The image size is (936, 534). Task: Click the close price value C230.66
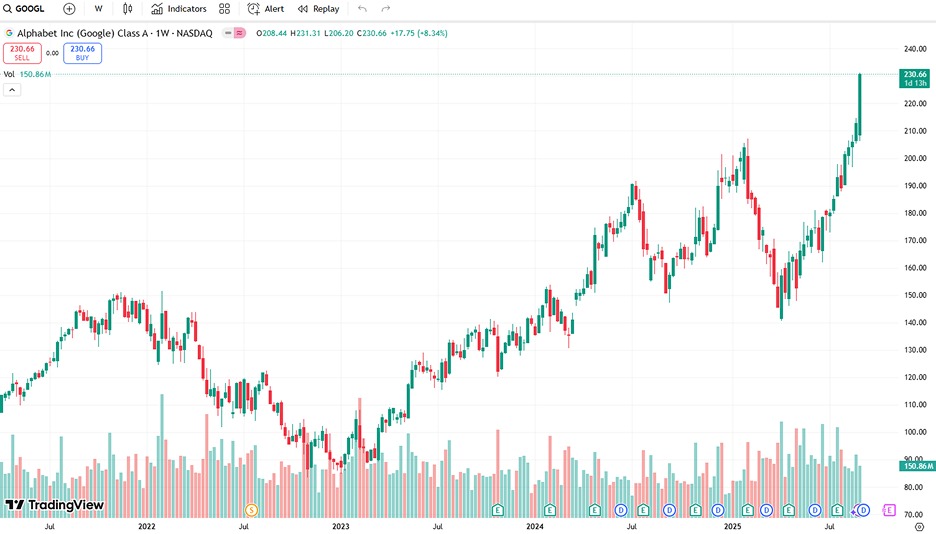372,33
